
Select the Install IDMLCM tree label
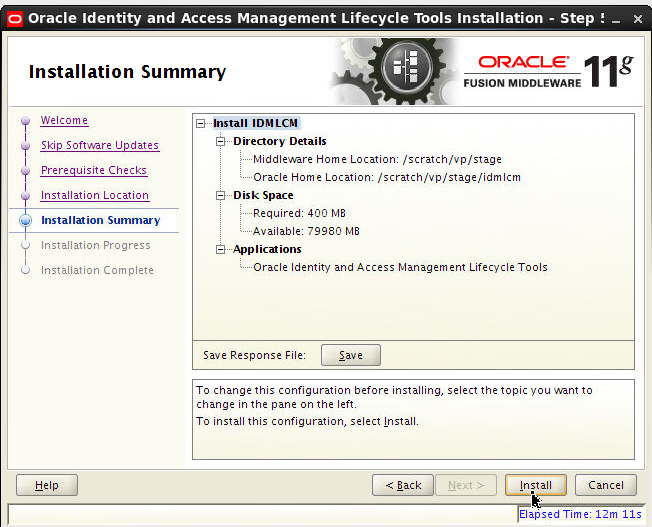point(256,123)
